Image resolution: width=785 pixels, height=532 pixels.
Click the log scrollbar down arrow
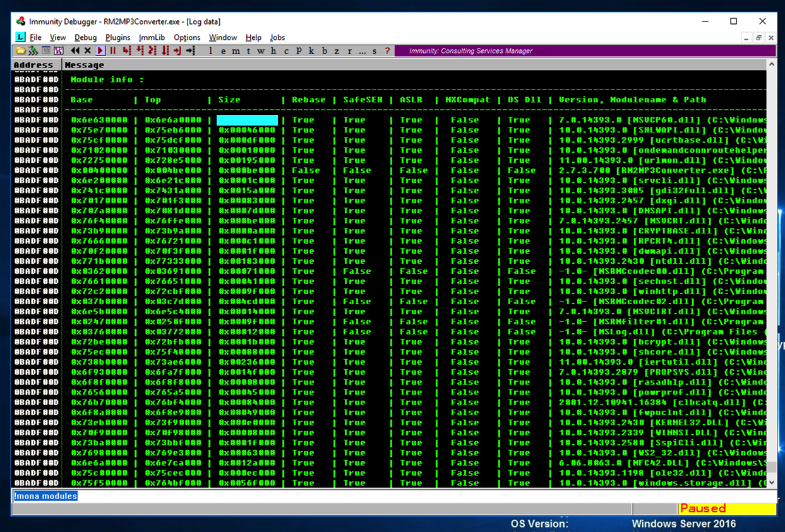[771, 483]
